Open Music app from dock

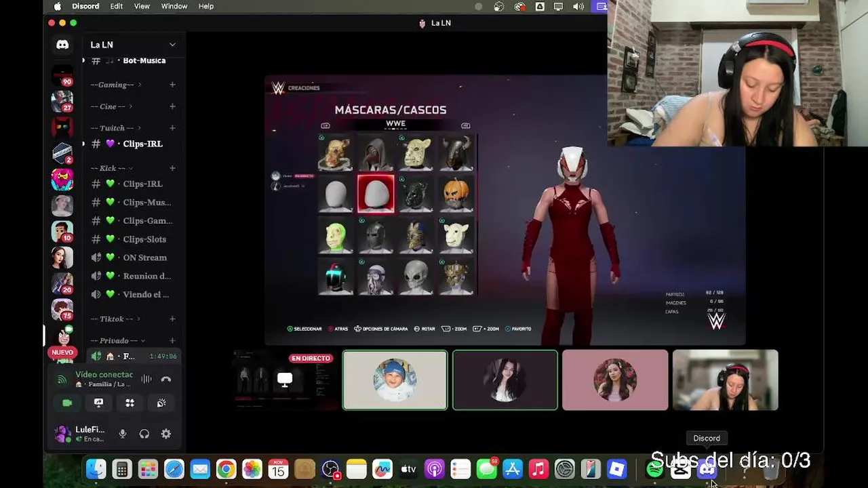538,469
